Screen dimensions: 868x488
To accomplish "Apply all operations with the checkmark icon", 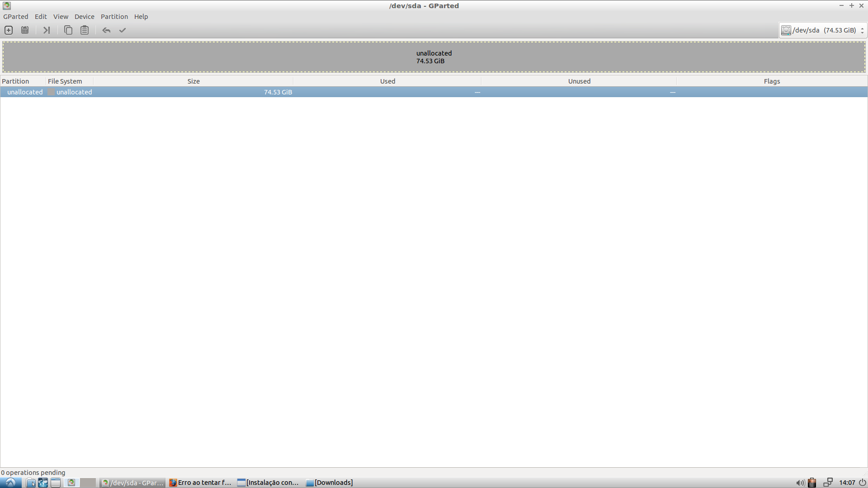I will (x=123, y=30).
